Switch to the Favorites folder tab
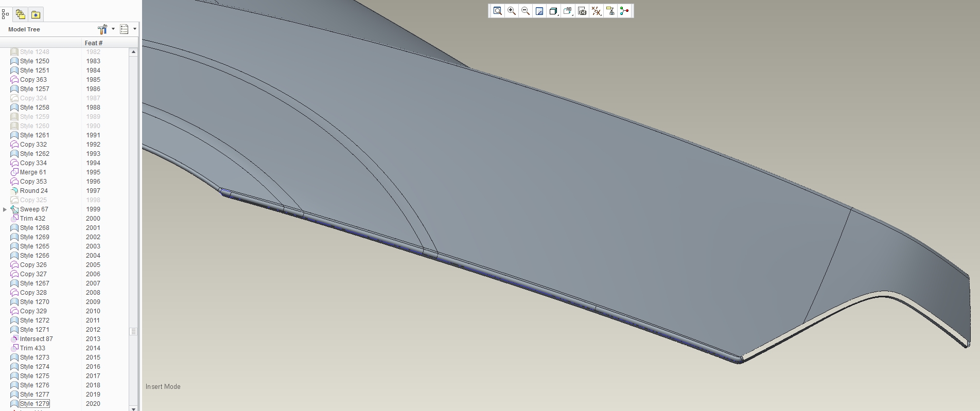This screenshot has height=411, width=980. pos(36,14)
